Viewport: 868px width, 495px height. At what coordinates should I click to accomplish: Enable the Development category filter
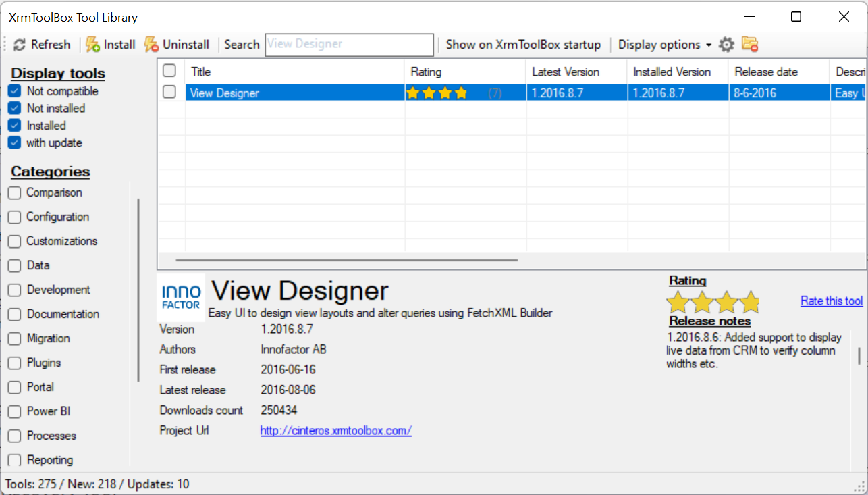(14, 290)
